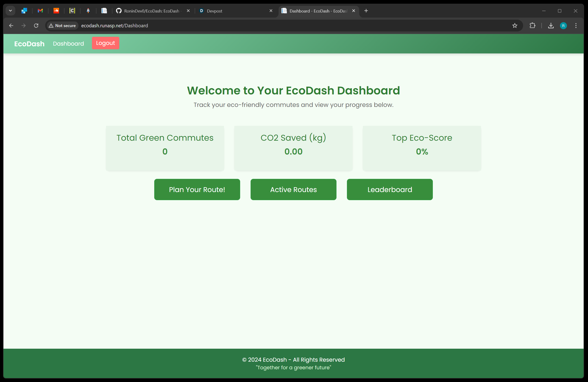Viewport: 588px width, 382px height.
Task: Open the SoundCloud pinned tab
Action: [x=56, y=11]
